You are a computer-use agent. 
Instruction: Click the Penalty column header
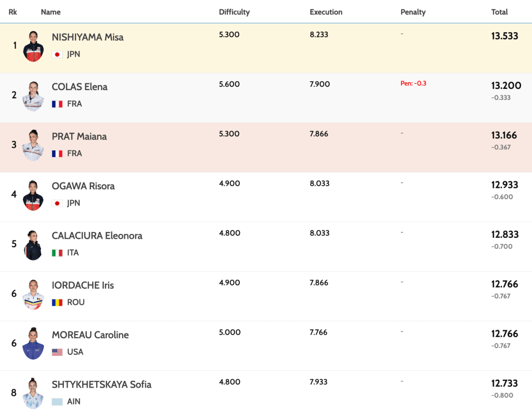(413, 12)
